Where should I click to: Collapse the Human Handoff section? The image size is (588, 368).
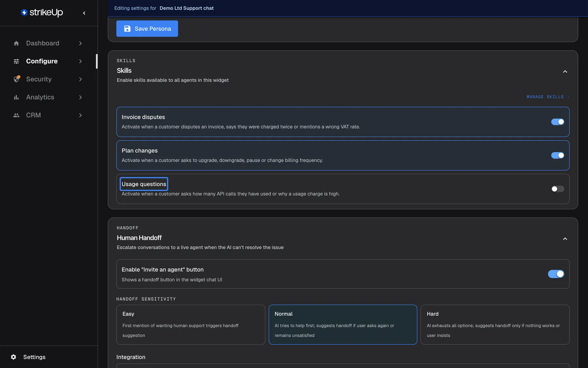(565, 239)
